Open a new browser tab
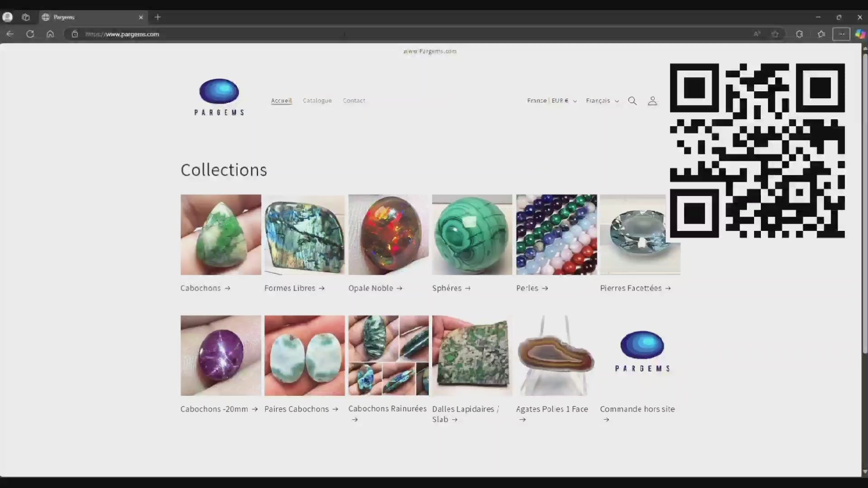Image resolution: width=868 pixels, height=488 pixels. pos(157,17)
